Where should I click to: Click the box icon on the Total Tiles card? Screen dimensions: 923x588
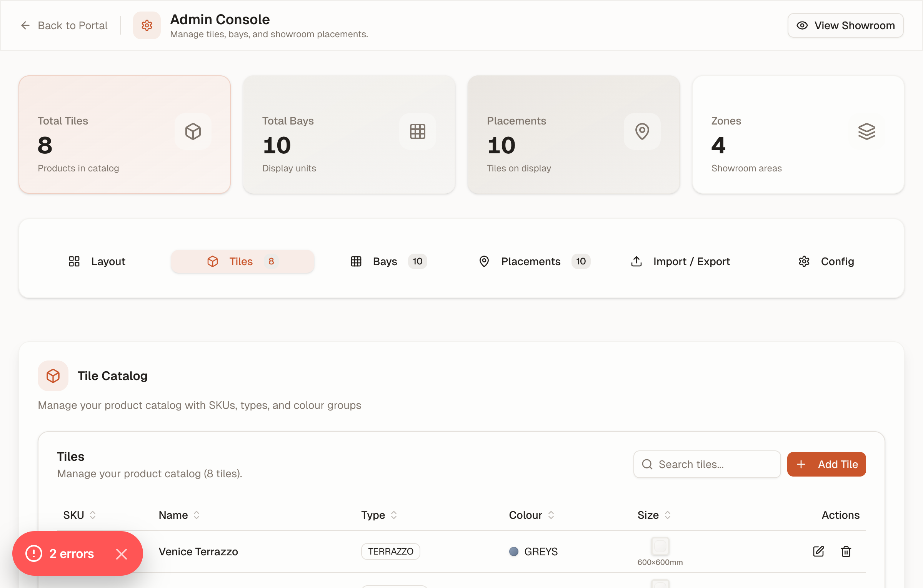[x=193, y=131]
